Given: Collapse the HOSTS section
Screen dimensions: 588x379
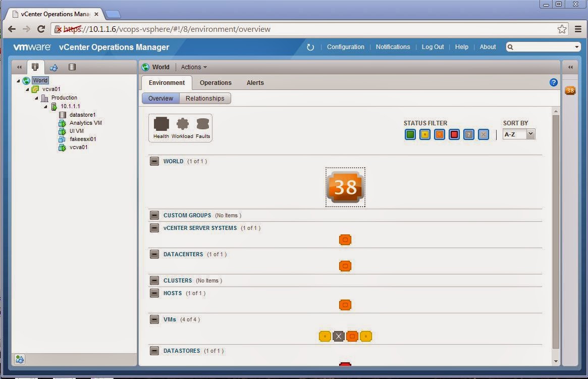Looking at the screenshot, I should [x=154, y=293].
